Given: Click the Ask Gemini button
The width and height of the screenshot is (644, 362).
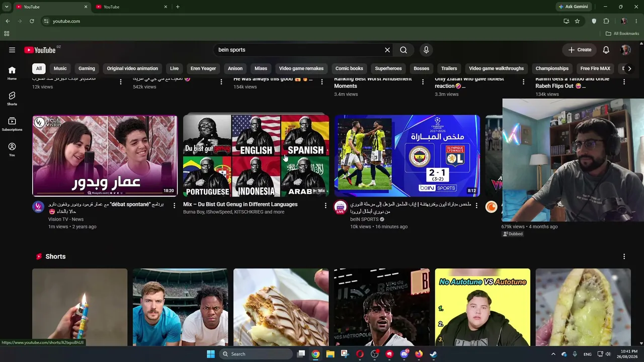Looking at the screenshot, I should (573, 7).
